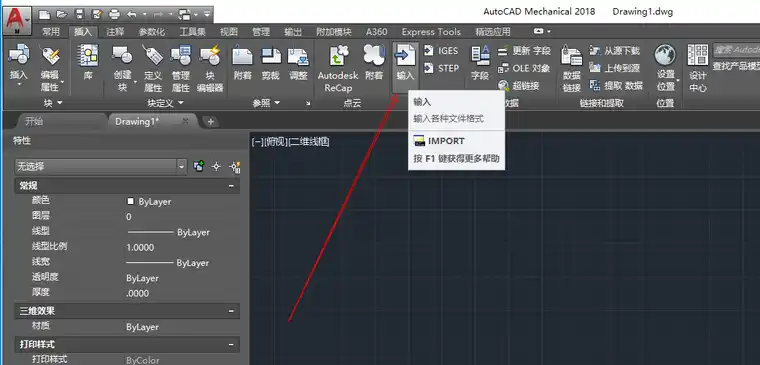Collapse the 打印样式 properties section
This screenshot has height=365, width=760.
pos(231,345)
